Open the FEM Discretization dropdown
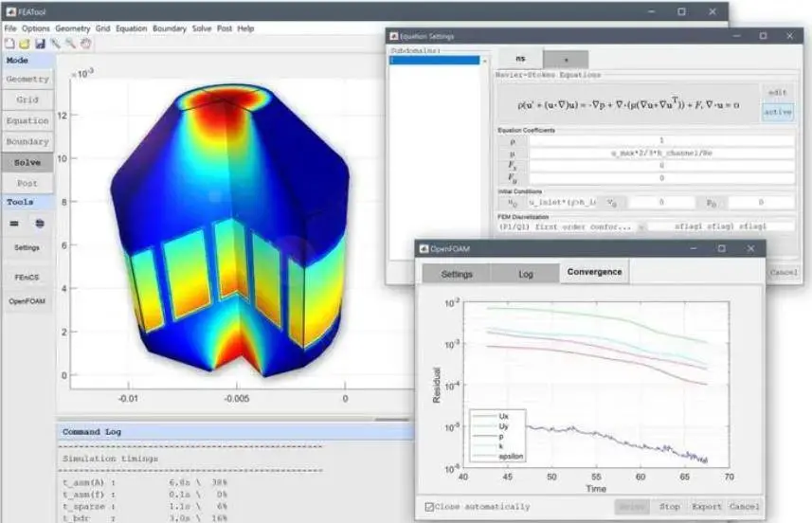Image resolution: width=812 pixels, height=523 pixels. 571,226
